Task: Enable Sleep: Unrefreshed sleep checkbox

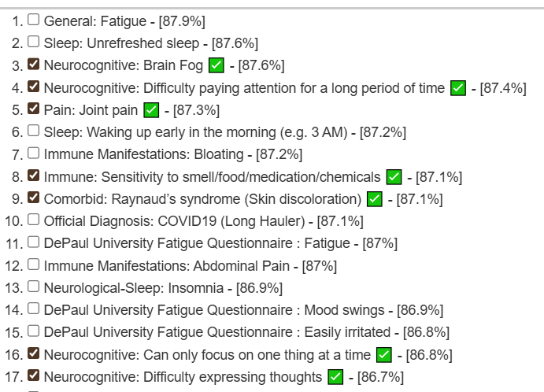Action: [33, 42]
